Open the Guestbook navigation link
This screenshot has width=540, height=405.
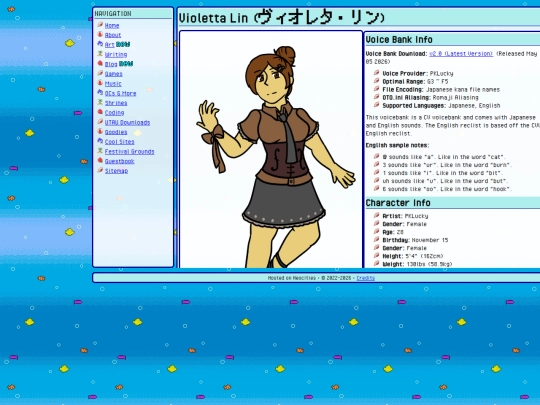(x=119, y=161)
